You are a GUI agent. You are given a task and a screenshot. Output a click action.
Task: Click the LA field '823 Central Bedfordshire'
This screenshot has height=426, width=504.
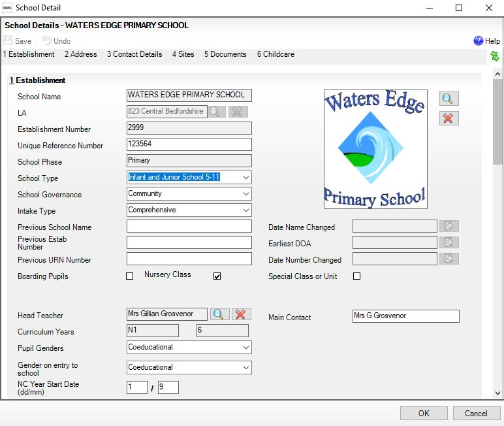(x=167, y=112)
